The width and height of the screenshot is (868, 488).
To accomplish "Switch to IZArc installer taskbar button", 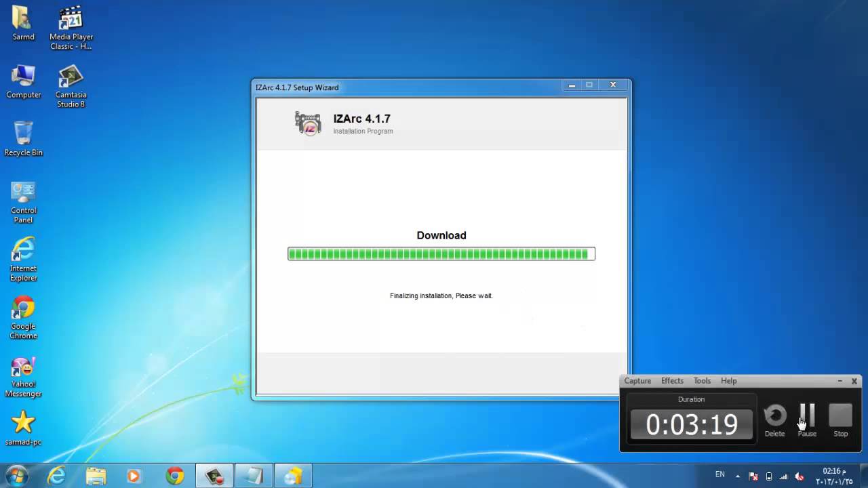I will [x=293, y=476].
